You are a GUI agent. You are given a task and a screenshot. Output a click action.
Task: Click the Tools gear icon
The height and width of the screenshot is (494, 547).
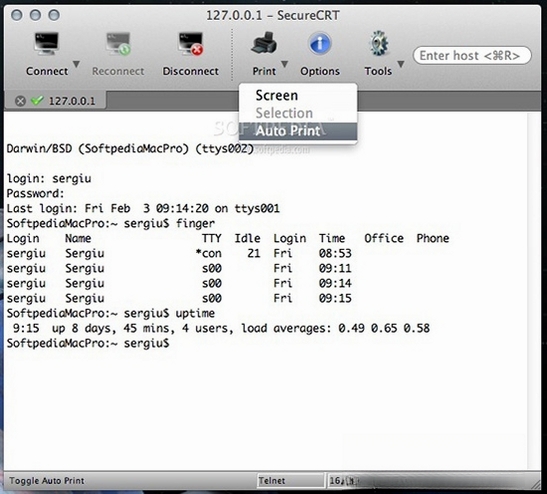(379, 43)
